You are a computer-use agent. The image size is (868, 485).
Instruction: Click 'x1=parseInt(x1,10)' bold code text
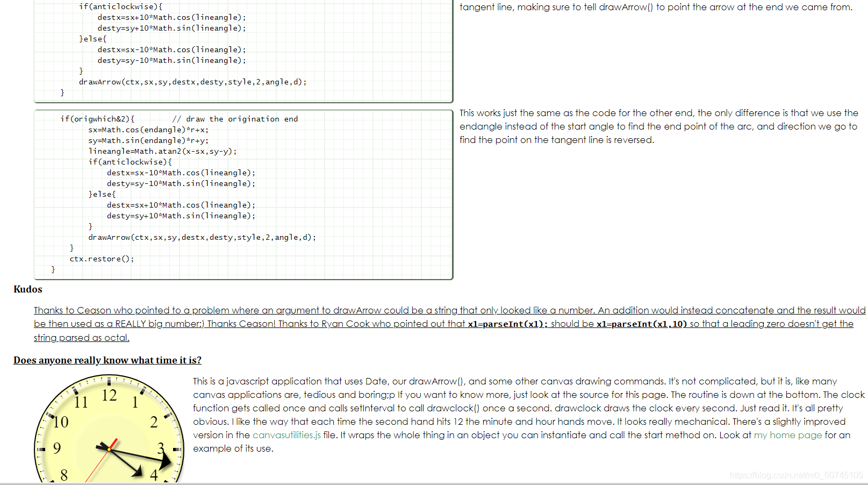pyautogui.click(x=642, y=324)
